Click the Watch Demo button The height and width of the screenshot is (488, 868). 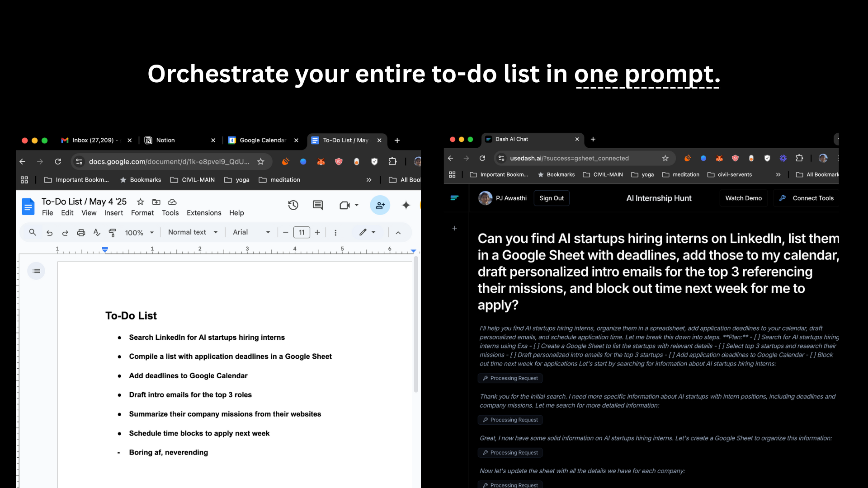[x=743, y=198]
